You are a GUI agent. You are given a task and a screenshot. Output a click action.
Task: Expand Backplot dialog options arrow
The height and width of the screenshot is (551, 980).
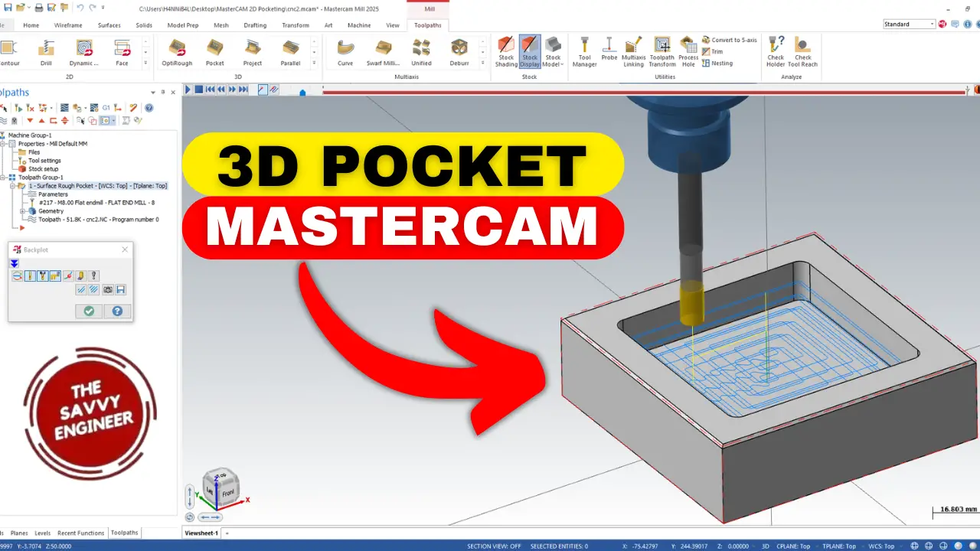tap(15, 263)
